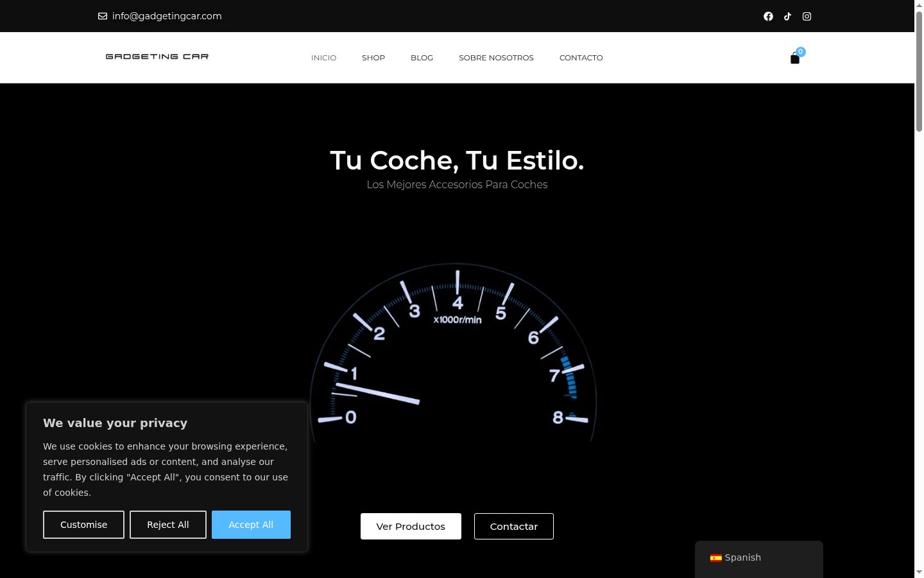Click the scrollbar down arrow

click(x=919, y=572)
